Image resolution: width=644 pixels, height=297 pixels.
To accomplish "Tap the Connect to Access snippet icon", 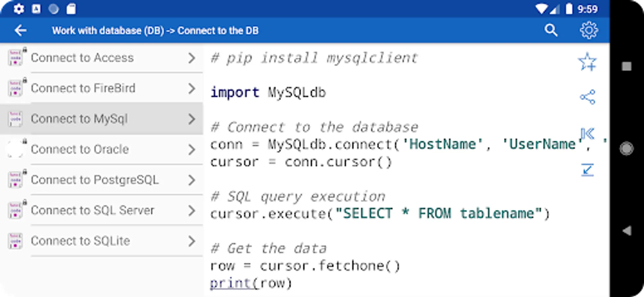I will point(15,58).
